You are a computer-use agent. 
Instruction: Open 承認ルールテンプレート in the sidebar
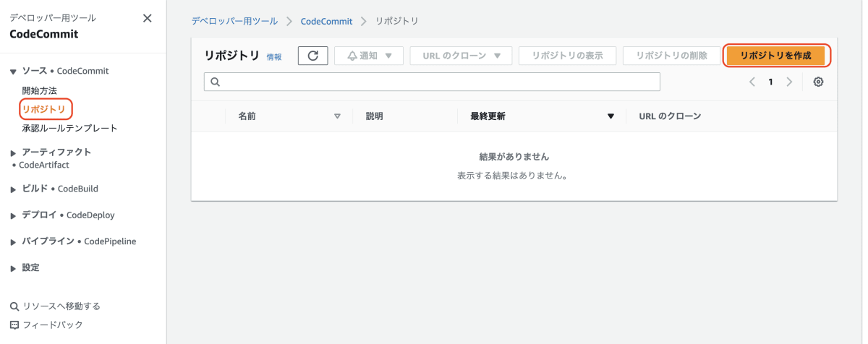(x=69, y=129)
